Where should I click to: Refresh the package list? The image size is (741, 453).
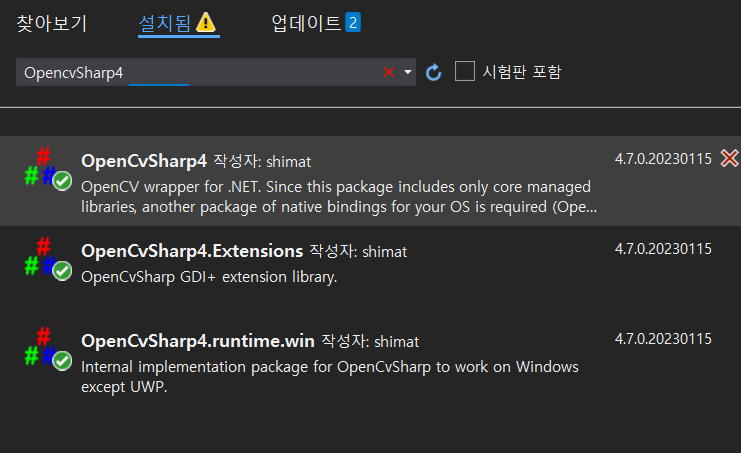click(x=433, y=72)
